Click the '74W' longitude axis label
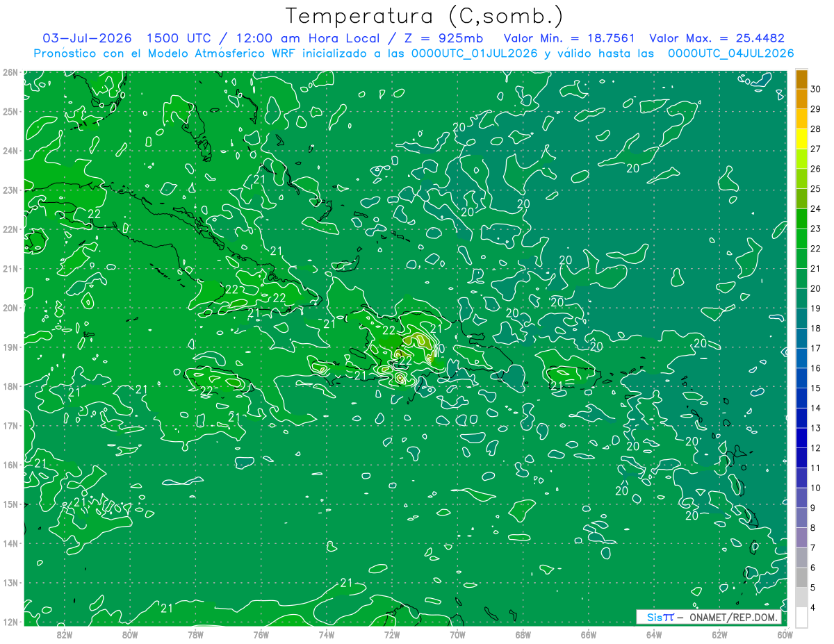Screen dimensions: 834x644 tap(327, 634)
